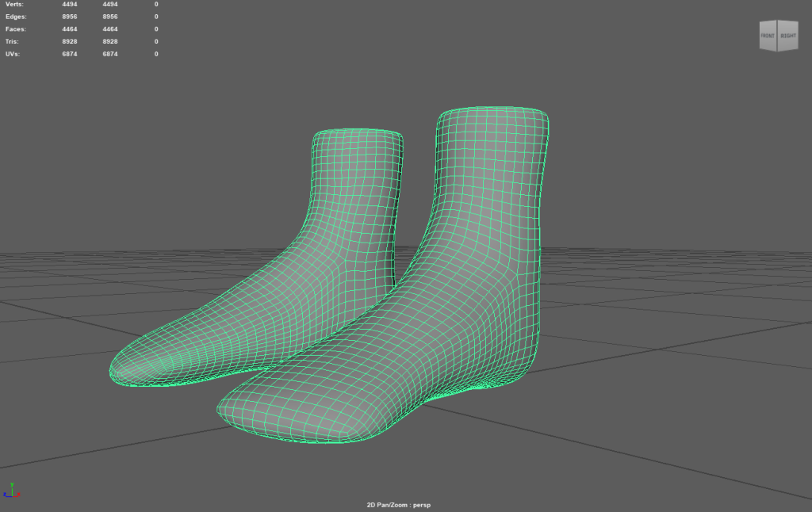
Task: Click the RIGHT face of the ViewCube
Action: (x=787, y=36)
